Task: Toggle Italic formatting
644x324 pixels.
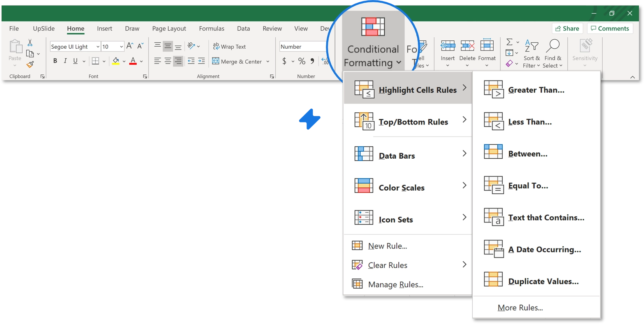Action: pos(65,61)
